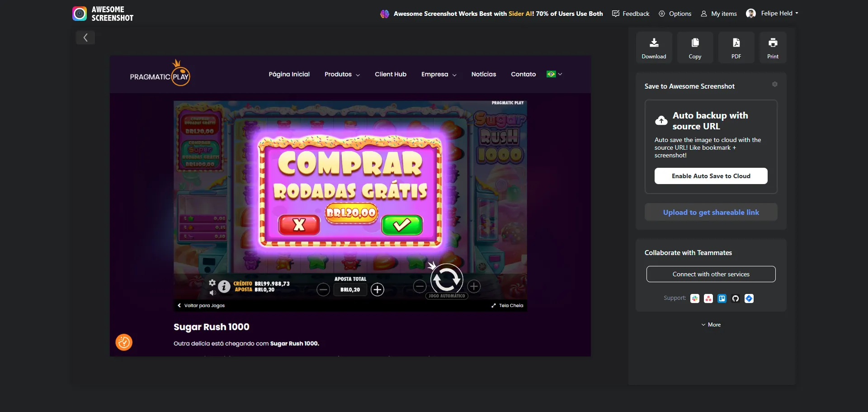Viewport: 868px width, 412px height.
Task: Go back with the left chevron button
Action: click(x=85, y=38)
